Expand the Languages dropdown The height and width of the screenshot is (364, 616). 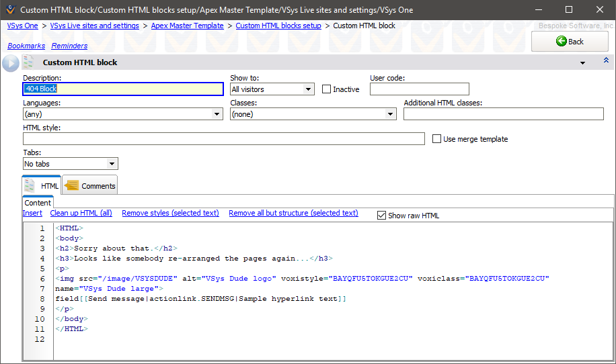(123, 114)
